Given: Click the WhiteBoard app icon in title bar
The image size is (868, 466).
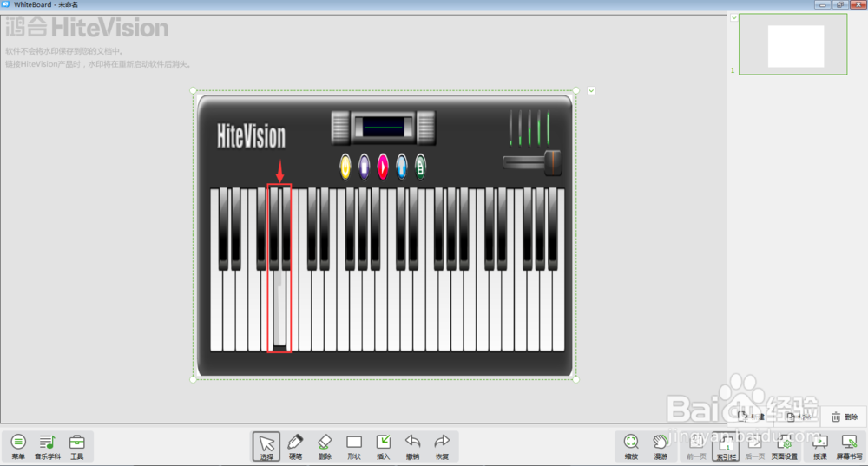Looking at the screenshot, I should coord(6,4).
